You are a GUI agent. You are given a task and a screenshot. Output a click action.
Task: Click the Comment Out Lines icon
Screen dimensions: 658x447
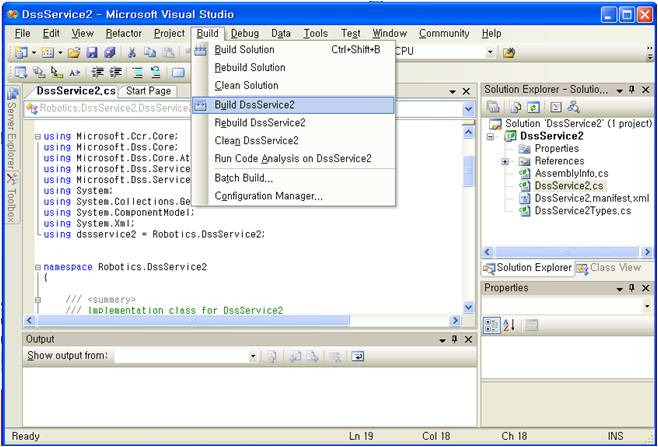tap(138, 73)
